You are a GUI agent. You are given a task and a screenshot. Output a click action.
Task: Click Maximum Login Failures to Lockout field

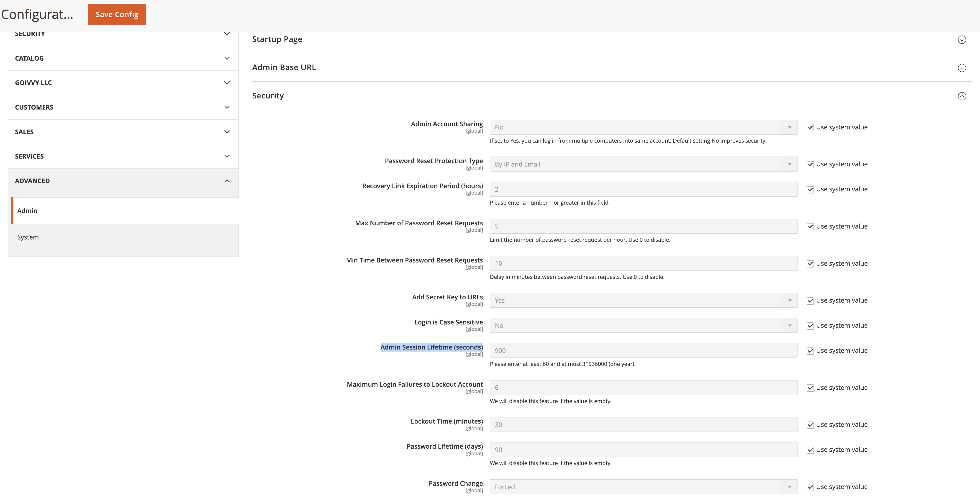click(x=643, y=388)
